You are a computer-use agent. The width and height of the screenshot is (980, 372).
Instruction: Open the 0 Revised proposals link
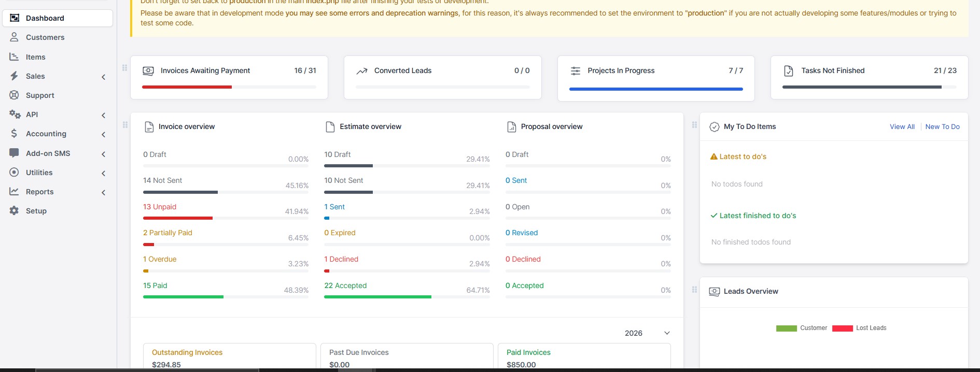(x=522, y=233)
